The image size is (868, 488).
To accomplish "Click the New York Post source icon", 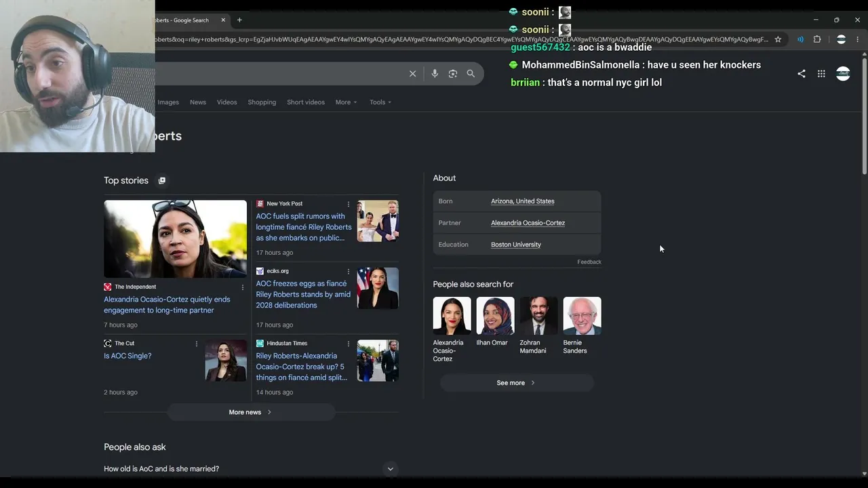I will (260, 203).
